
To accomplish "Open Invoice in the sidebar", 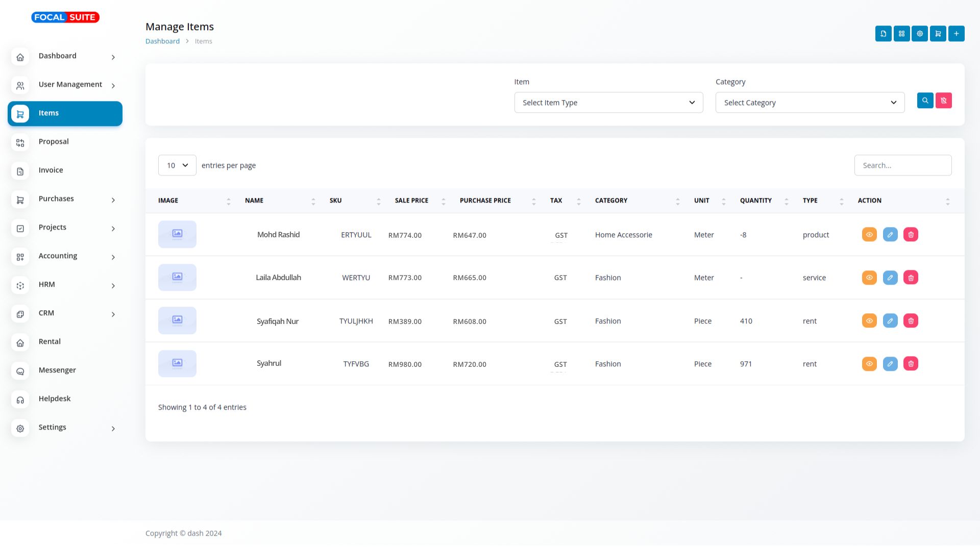I will pos(51,170).
